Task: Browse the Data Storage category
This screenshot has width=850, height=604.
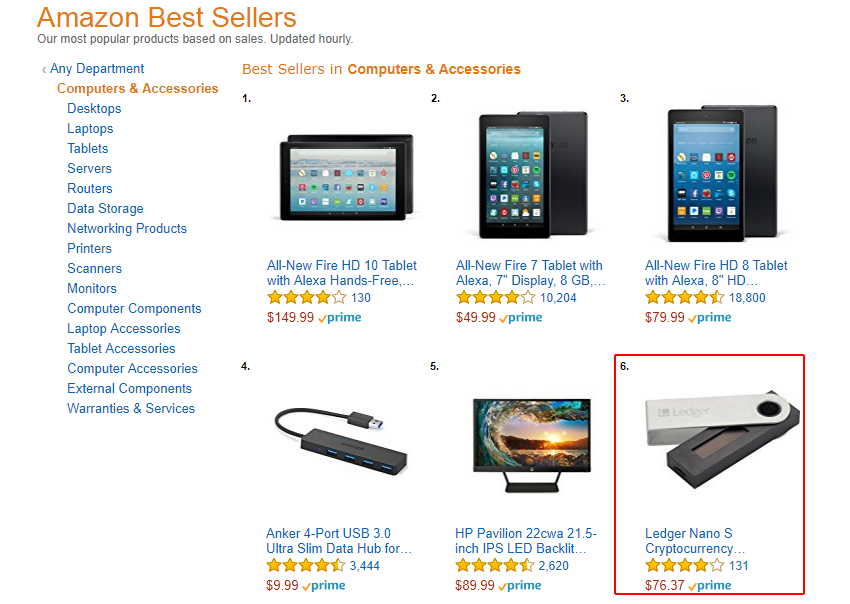Action: pos(105,209)
